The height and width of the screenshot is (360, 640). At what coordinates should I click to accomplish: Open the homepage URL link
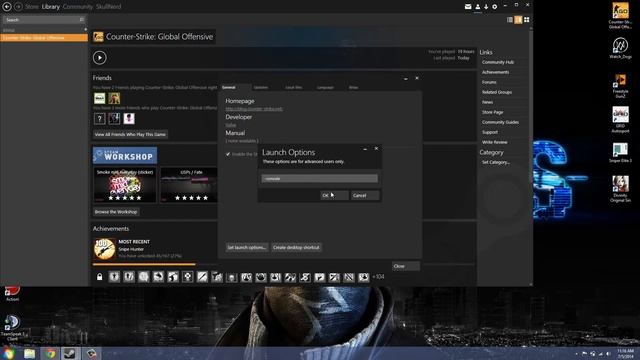254,109
